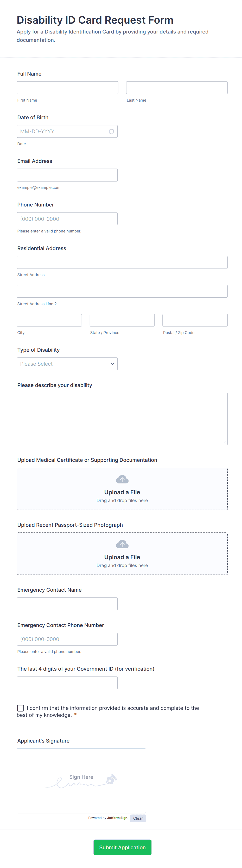The width and height of the screenshot is (242, 868).
Task: Clear the applicant's signature
Action: tap(138, 818)
